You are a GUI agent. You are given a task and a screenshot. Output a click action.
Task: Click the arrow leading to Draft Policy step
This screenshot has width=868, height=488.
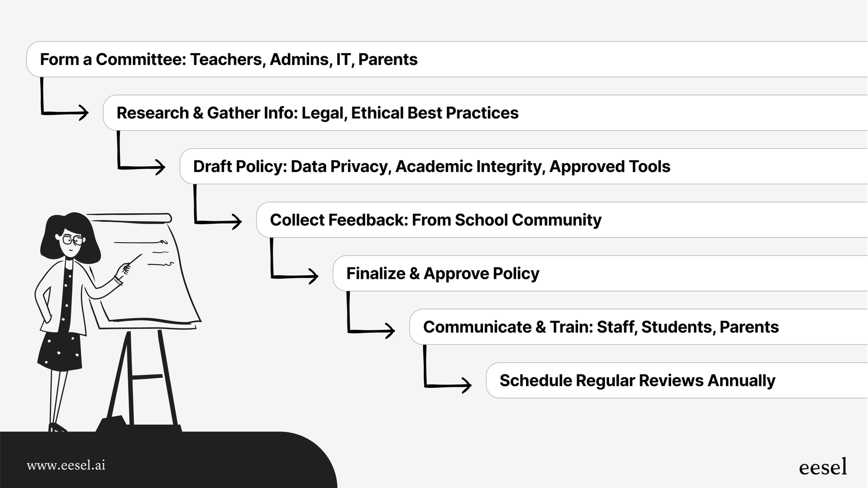tap(141, 166)
